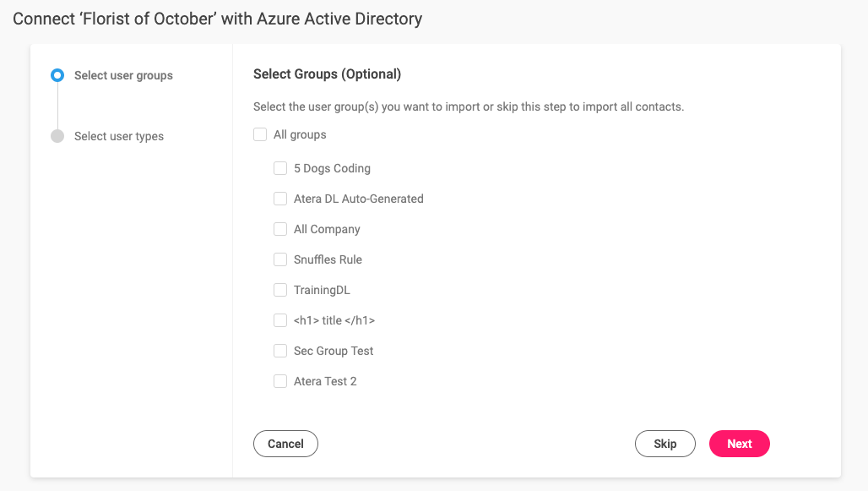Viewport: 868px width, 491px height.
Task: Click the Cancel button
Action: point(285,444)
